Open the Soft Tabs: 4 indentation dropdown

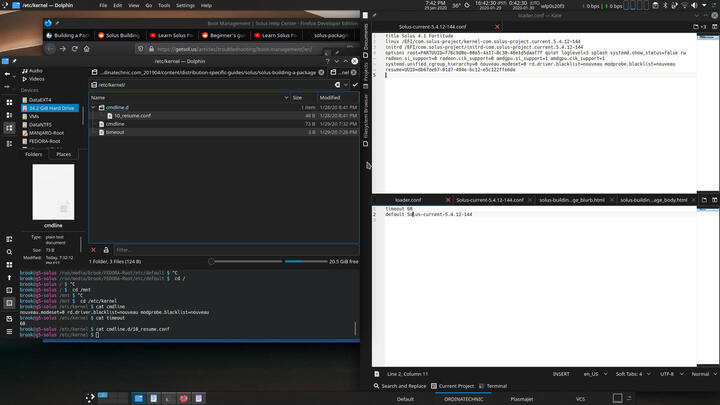click(x=633, y=374)
